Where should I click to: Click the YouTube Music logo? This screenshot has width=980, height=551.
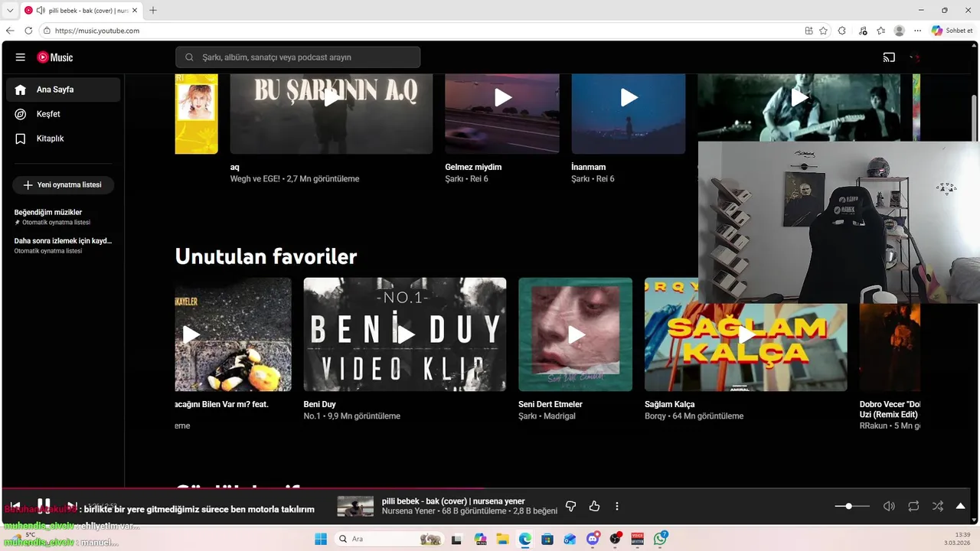pyautogui.click(x=55, y=57)
